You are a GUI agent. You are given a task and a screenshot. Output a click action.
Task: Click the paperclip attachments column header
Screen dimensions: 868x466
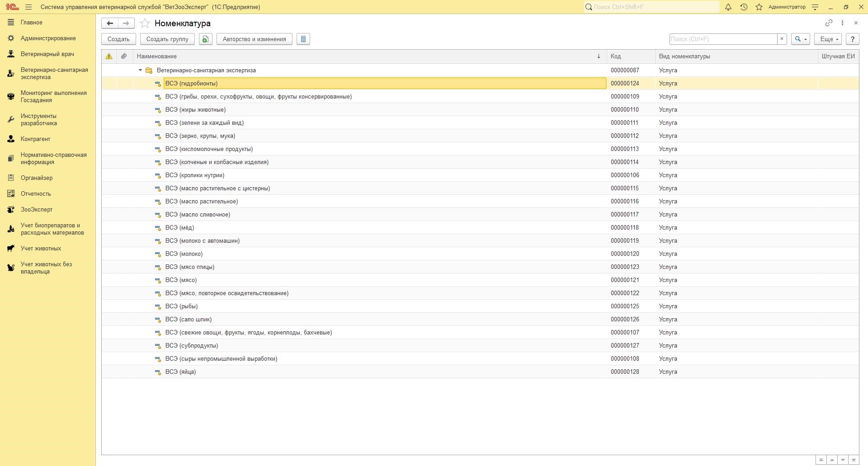coord(124,56)
